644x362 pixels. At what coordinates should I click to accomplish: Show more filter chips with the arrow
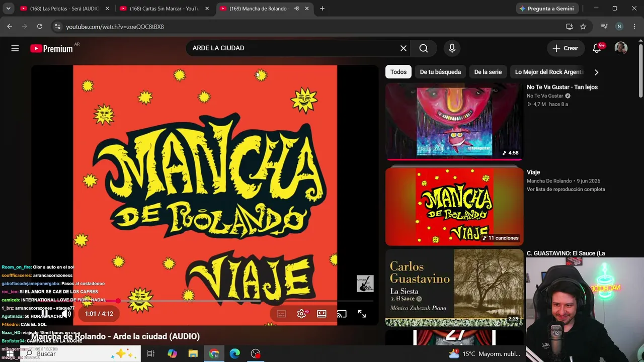pyautogui.click(x=596, y=72)
